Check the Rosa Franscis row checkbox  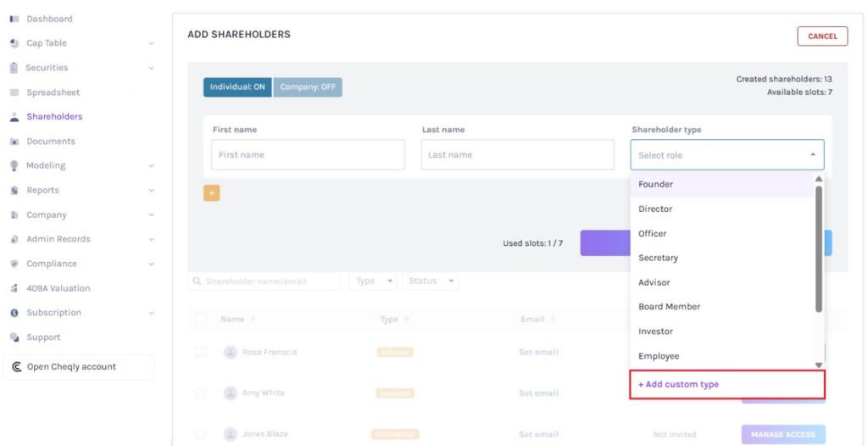[200, 352]
